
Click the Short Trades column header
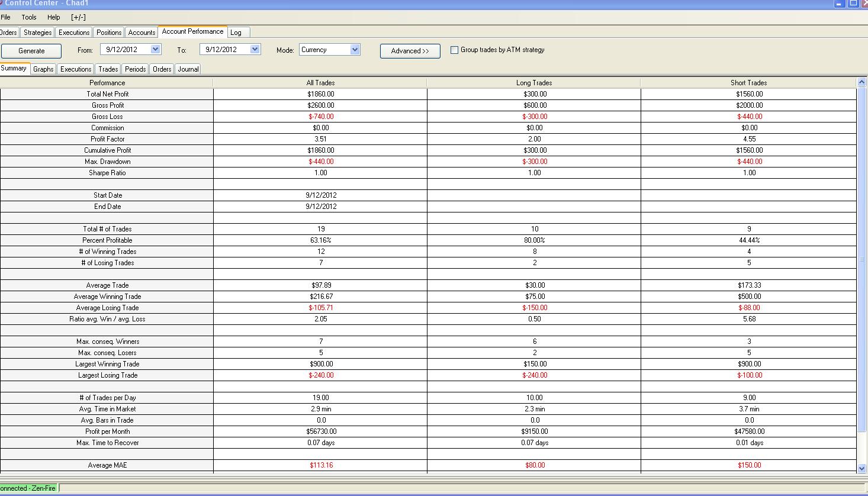pos(748,83)
